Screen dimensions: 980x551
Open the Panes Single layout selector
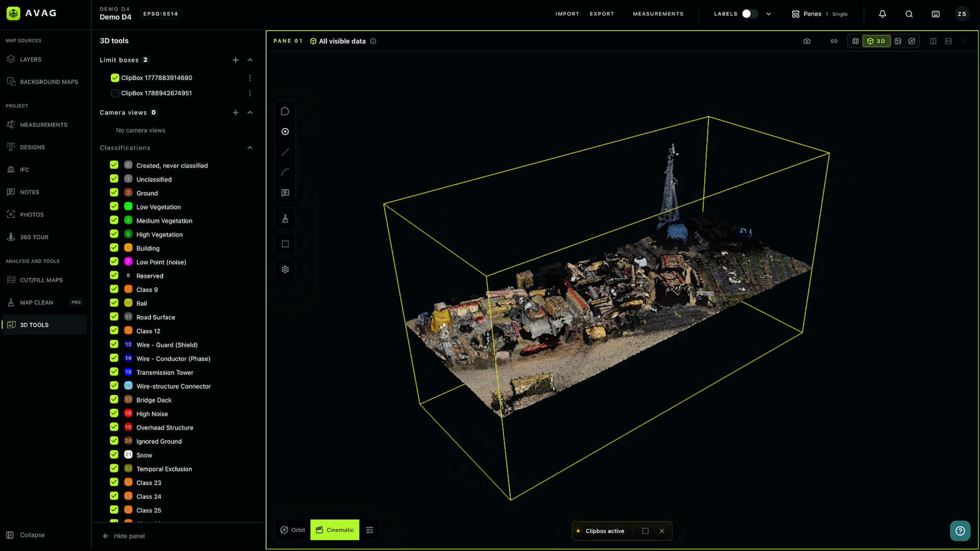click(819, 14)
